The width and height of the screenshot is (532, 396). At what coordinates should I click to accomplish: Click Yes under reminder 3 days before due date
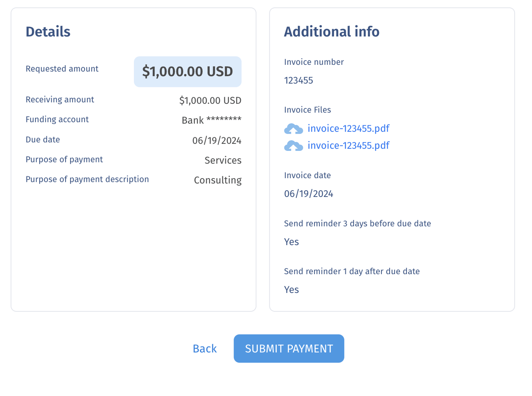(x=291, y=242)
